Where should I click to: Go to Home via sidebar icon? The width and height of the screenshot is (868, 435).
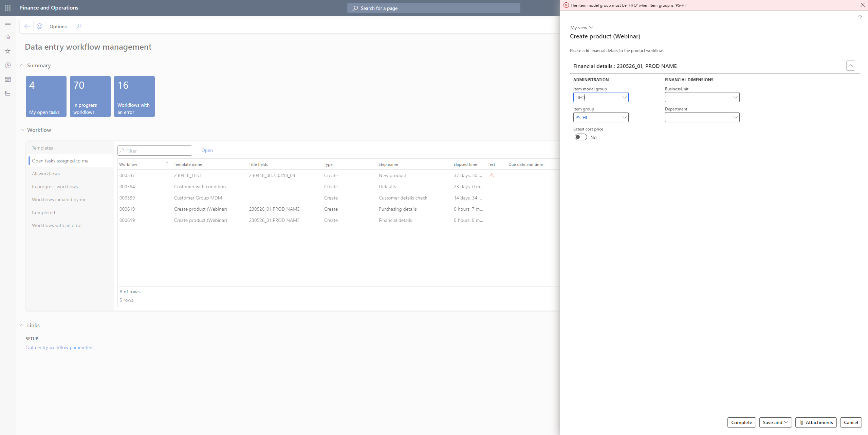[8, 37]
